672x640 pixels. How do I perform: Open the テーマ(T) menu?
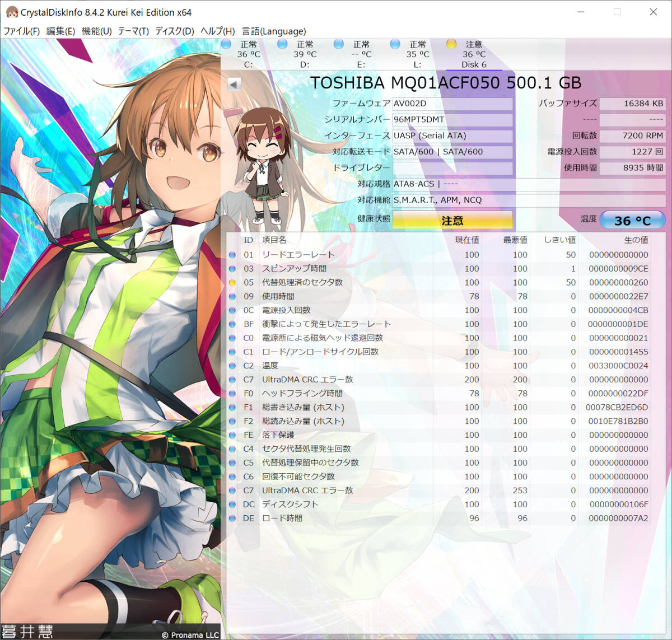[x=133, y=31]
